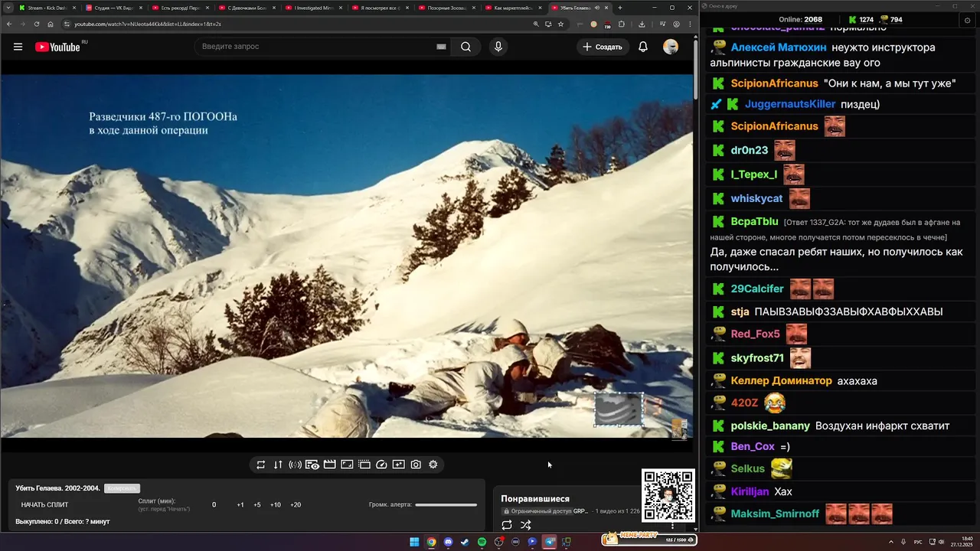Image resolution: width=980 pixels, height=551 pixels.
Task: Toggle playlist shuffle in Понравившиеся panel
Action: [526, 525]
